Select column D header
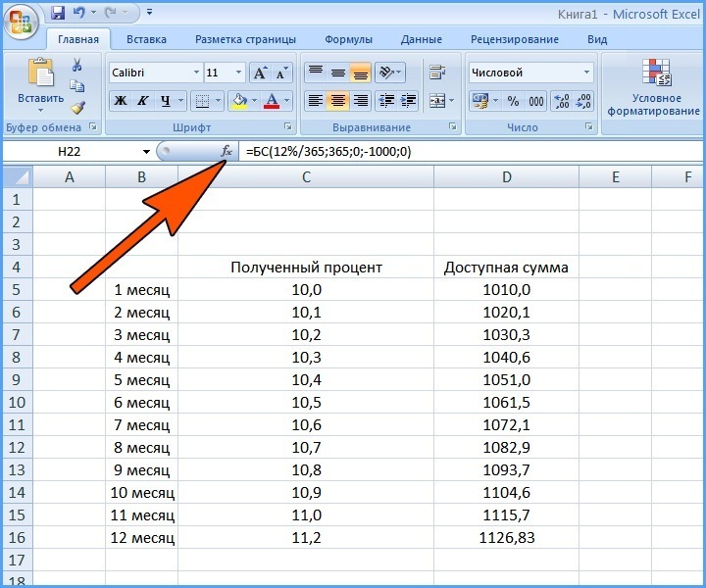706x588 pixels. [x=507, y=177]
